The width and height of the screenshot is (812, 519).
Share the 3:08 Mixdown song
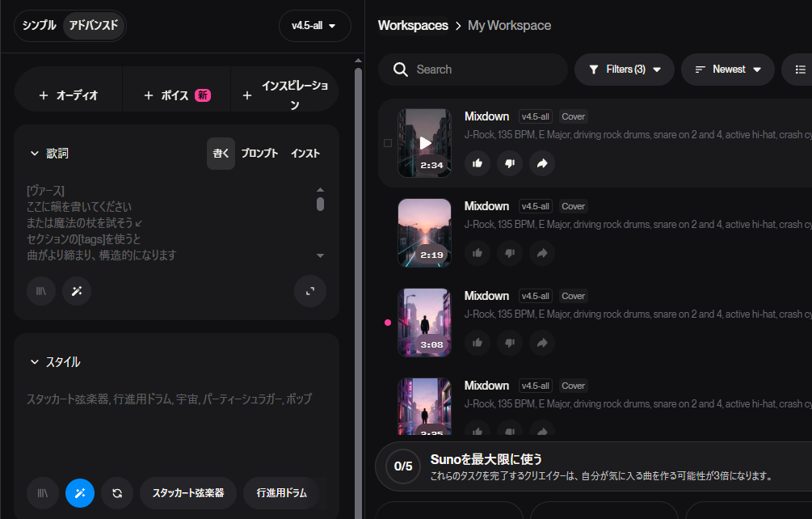[542, 343]
